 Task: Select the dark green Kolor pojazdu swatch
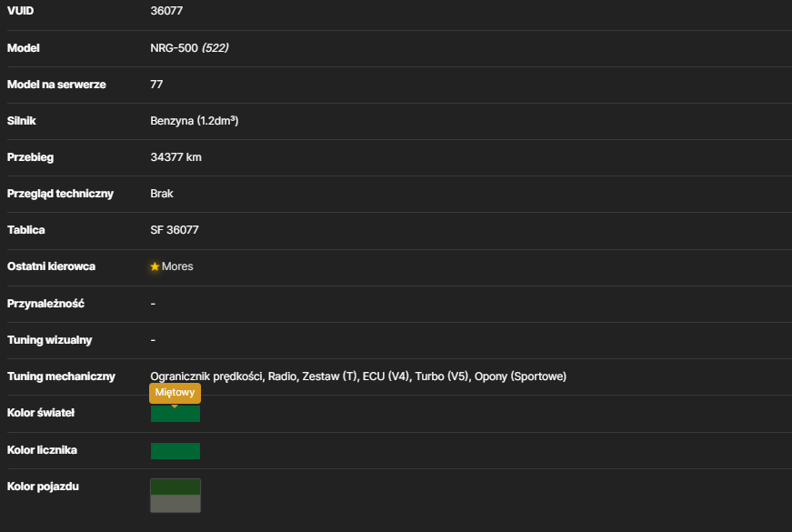coord(175,487)
